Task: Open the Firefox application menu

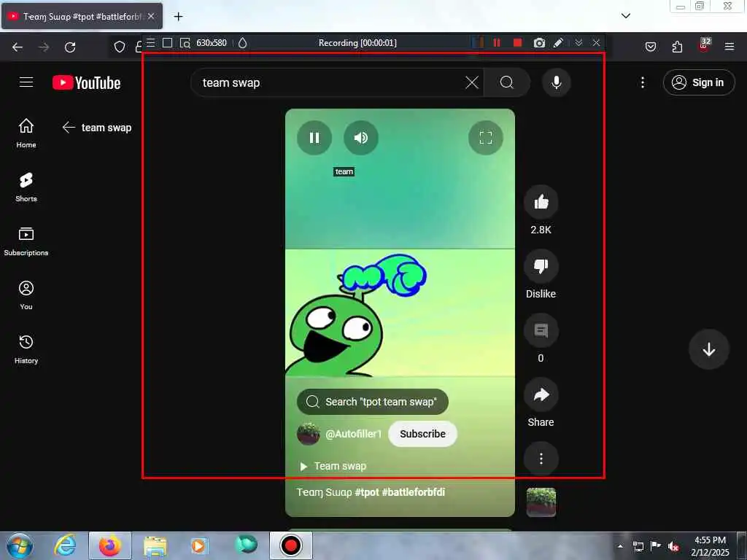Action: tap(729, 47)
